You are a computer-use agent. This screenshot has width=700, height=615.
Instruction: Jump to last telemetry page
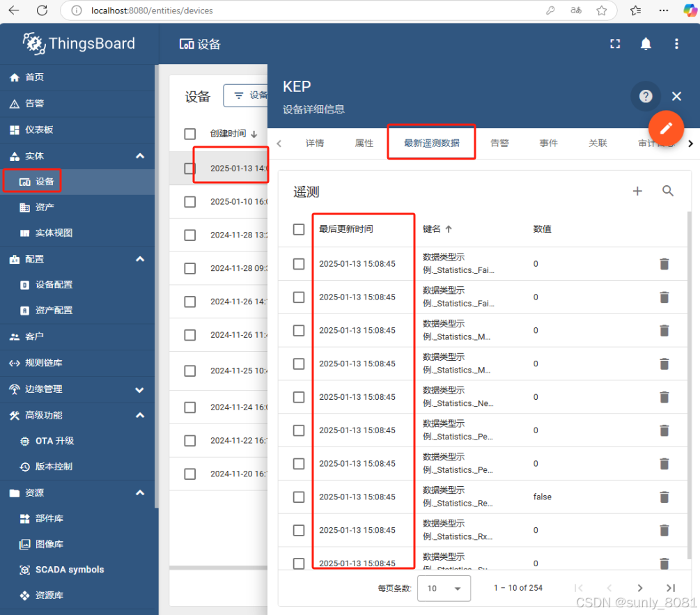671,589
